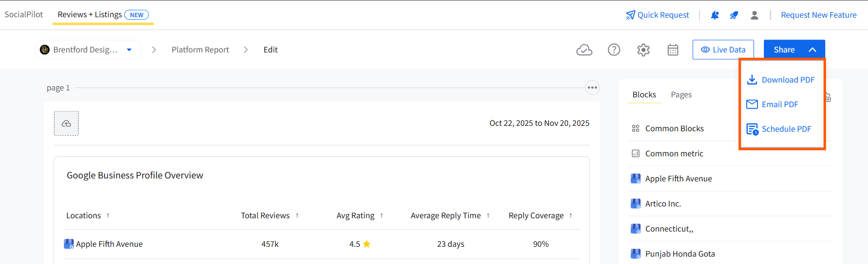Click the Connecticut,, store icon
The height and width of the screenshot is (264, 868).
point(636,229)
